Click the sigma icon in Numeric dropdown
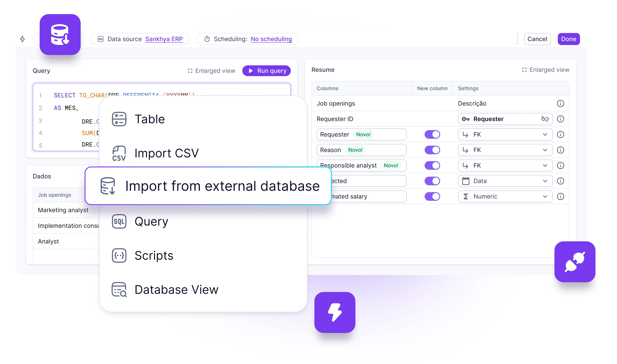Viewport: 617px width, 364px height. [465, 196]
